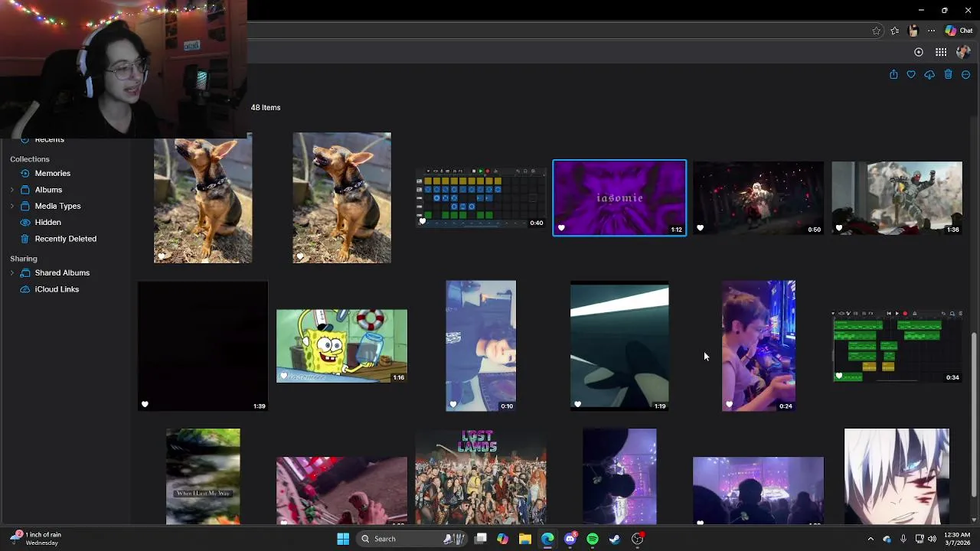The image size is (980, 551).
Task: Open the 1:36 robot character video
Action: coord(897,197)
